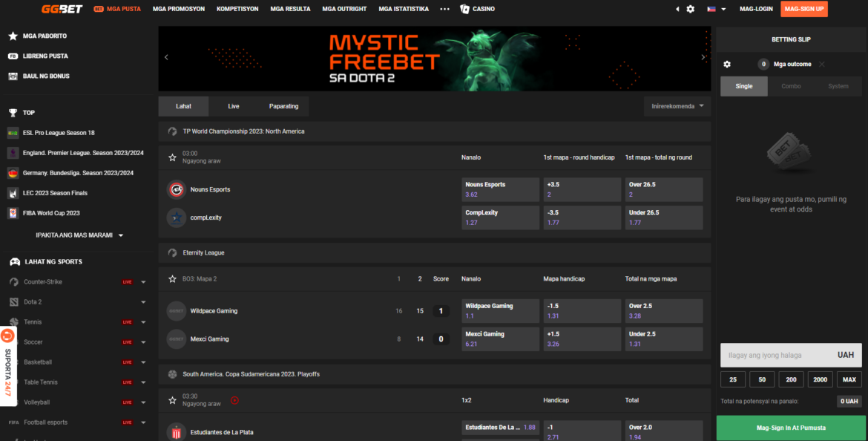Click the Nouns Esports team logo
Screen dimensions: 868x441
(x=176, y=189)
